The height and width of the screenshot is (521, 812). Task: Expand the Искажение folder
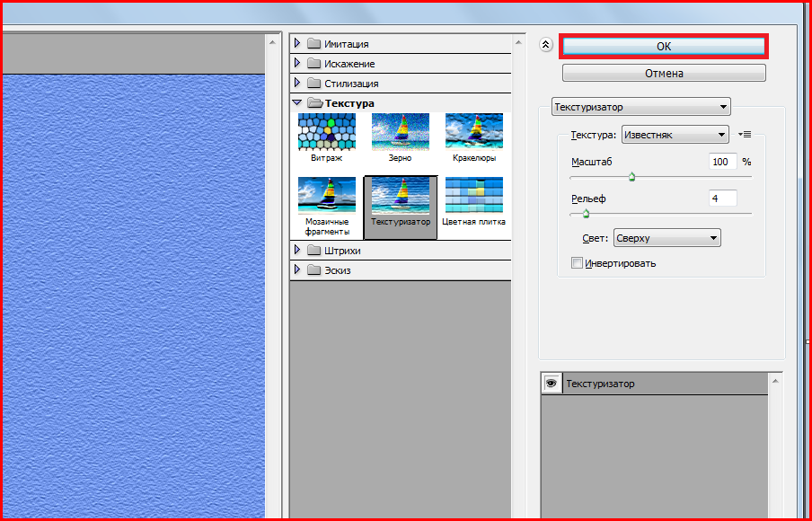click(x=297, y=63)
